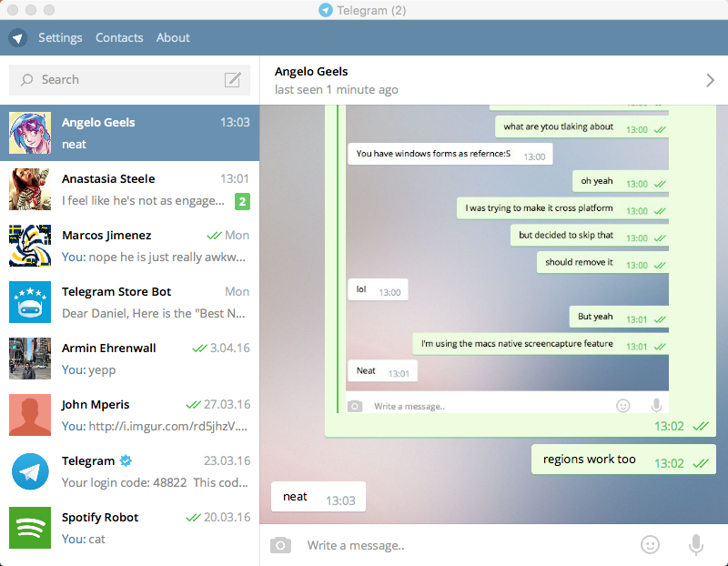Click the Telegram icon in window title bar
This screenshot has width=728, height=566.
point(326,10)
